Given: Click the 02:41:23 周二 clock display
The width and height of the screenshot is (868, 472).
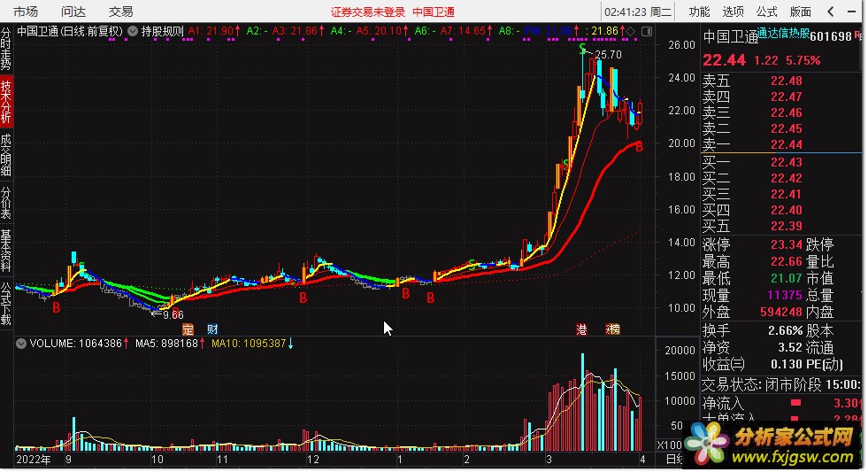Looking at the screenshot, I should coord(637,12).
